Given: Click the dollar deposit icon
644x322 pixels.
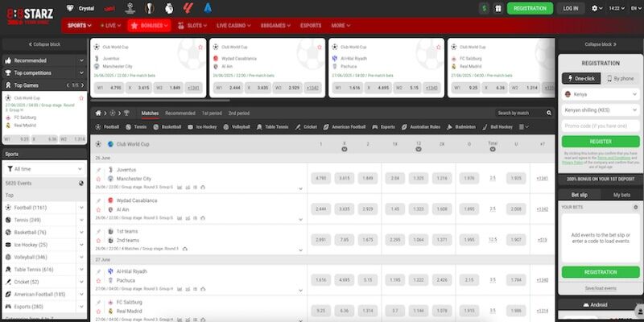Looking at the screenshot, I should click(x=485, y=8).
